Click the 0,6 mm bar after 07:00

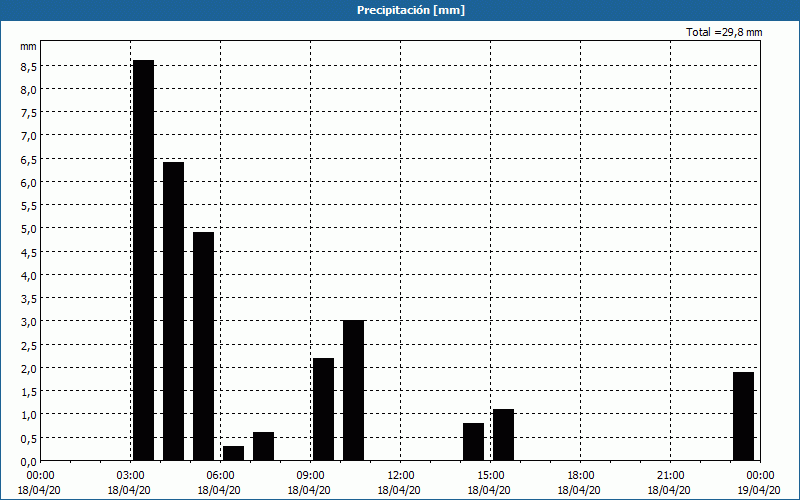coord(263,446)
